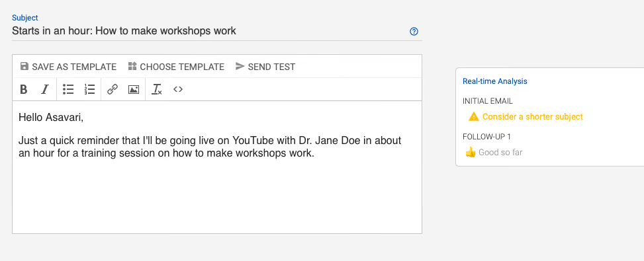
Task: Open the subject help question mark
Action: (x=414, y=32)
